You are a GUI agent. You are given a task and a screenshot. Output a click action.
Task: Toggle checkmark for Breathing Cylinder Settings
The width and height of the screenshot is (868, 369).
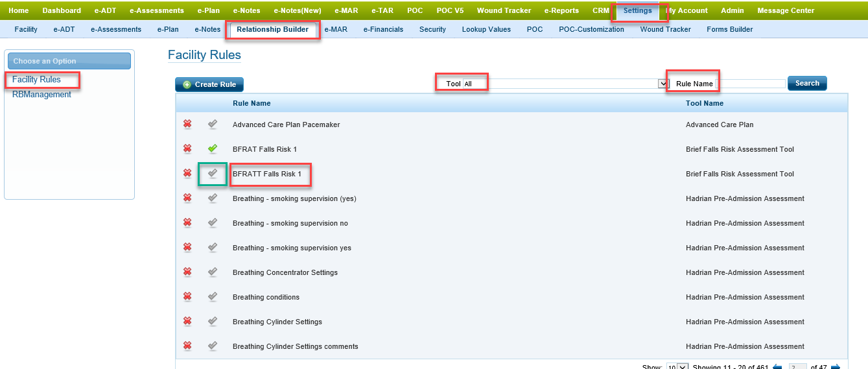[x=212, y=322]
